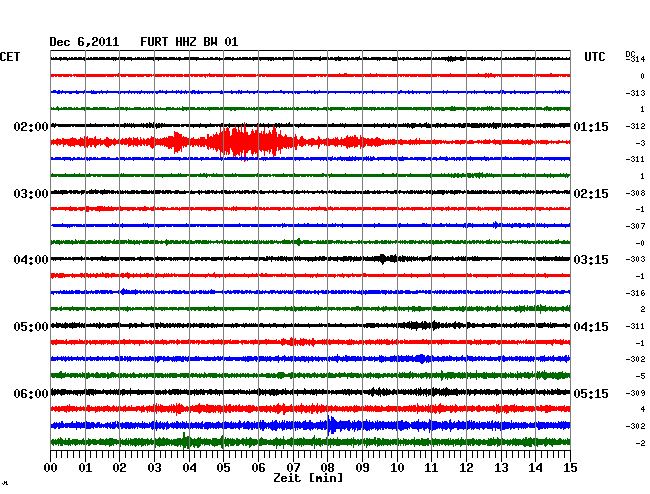Click the x-axis tick label '13'
Viewport: 650px width, 494px height.
click(x=501, y=468)
